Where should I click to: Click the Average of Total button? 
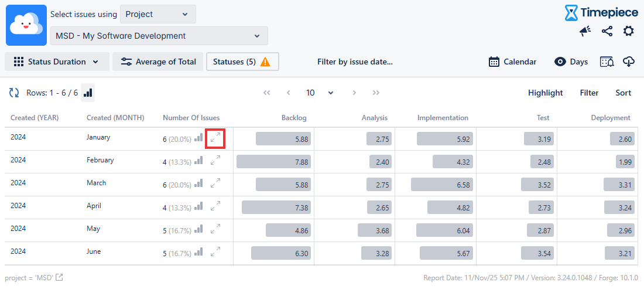click(158, 62)
